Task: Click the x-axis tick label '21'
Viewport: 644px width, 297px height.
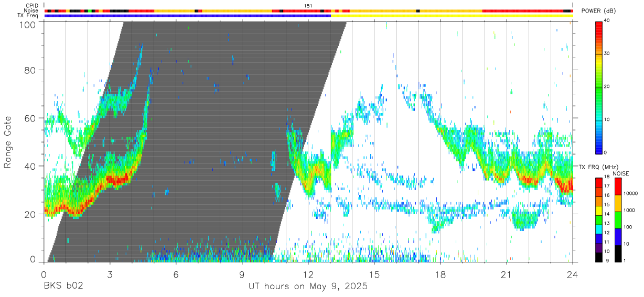Action: pyautogui.click(x=506, y=274)
